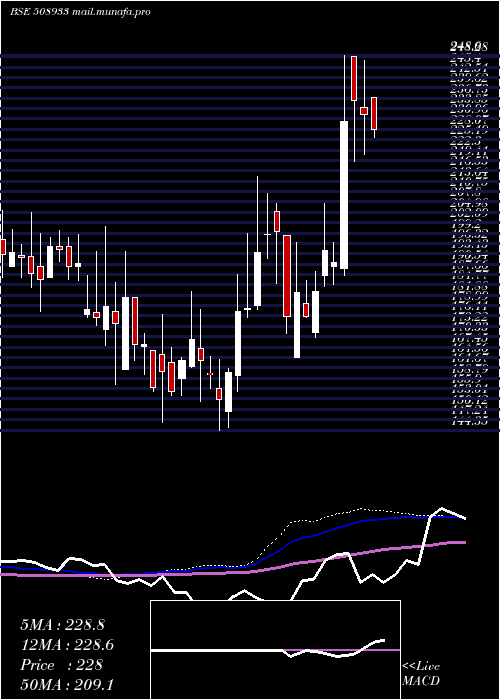
Task: Click the '12MA : 228.6' value
Action: pyautogui.click(x=67, y=645)
